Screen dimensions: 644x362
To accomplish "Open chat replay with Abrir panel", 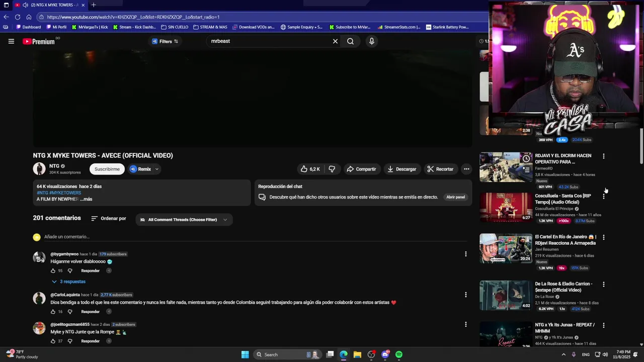I will pos(456,197).
